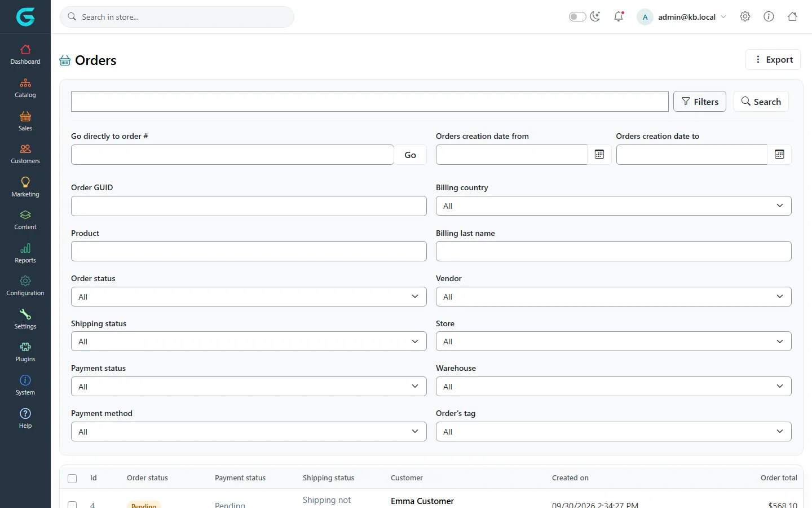Expand the Payment method dropdown

pyautogui.click(x=249, y=432)
